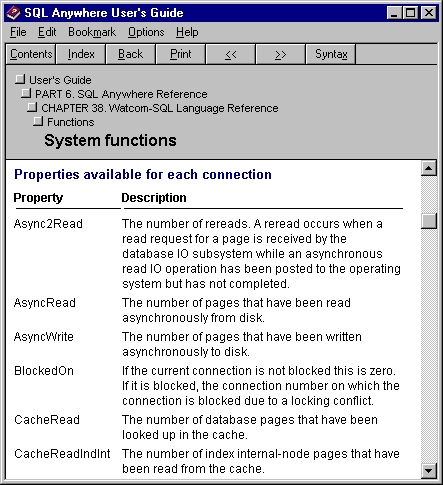Click the vertical scrollbar thumb
The image size is (443, 485).
pos(429,221)
